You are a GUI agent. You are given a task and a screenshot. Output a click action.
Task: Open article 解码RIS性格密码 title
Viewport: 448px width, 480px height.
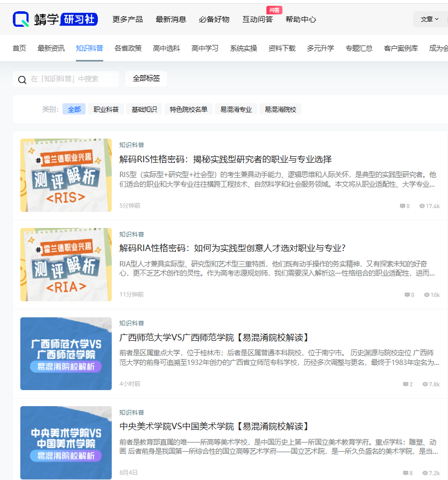click(x=226, y=159)
